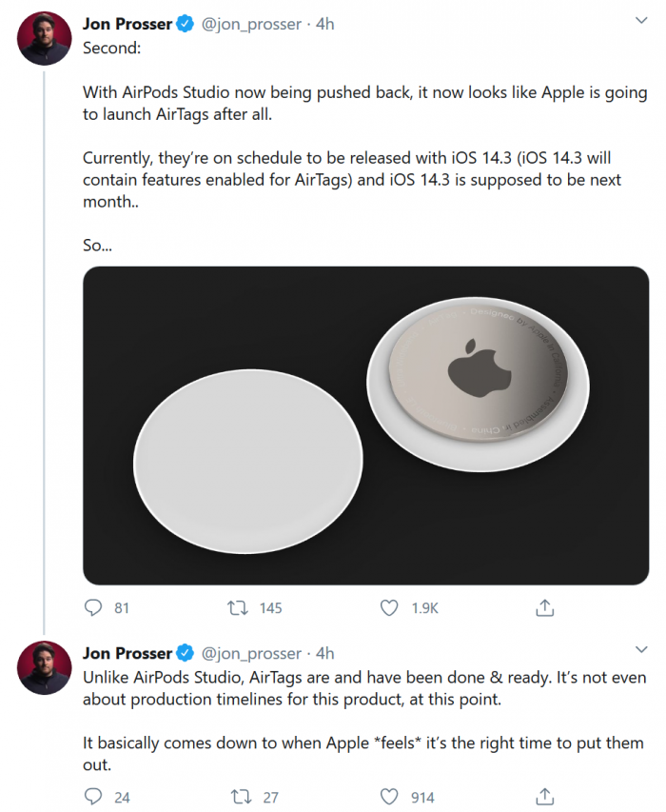Screen dimensions: 666x812
Task: Open the first tweet's more options chevron
Action: click(641, 21)
